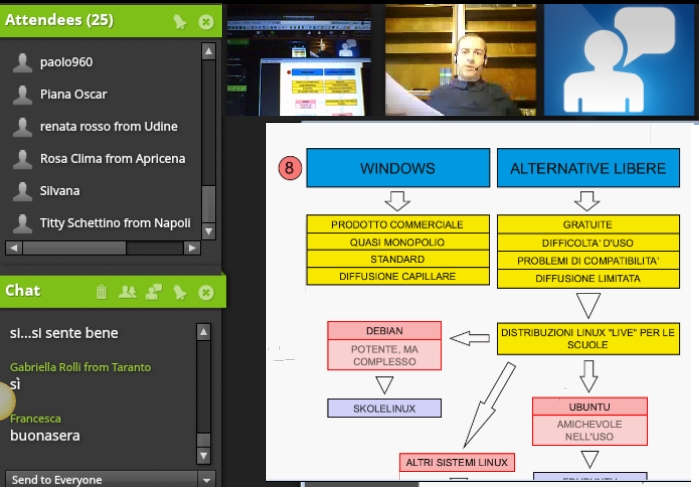Click the attendees vertical scrollbar thumb

(x=208, y=203)
